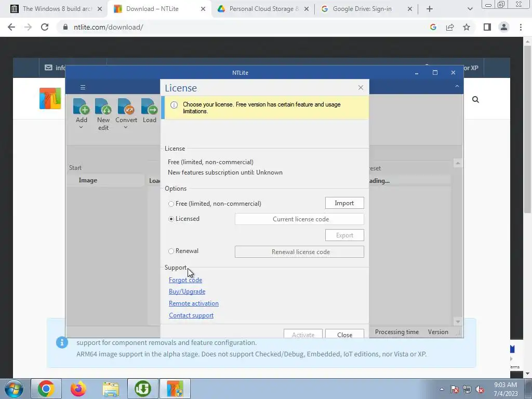Open a new browser tab
Image resolution: width=532 pixels, height=399 pixels.
pos(430,9)
